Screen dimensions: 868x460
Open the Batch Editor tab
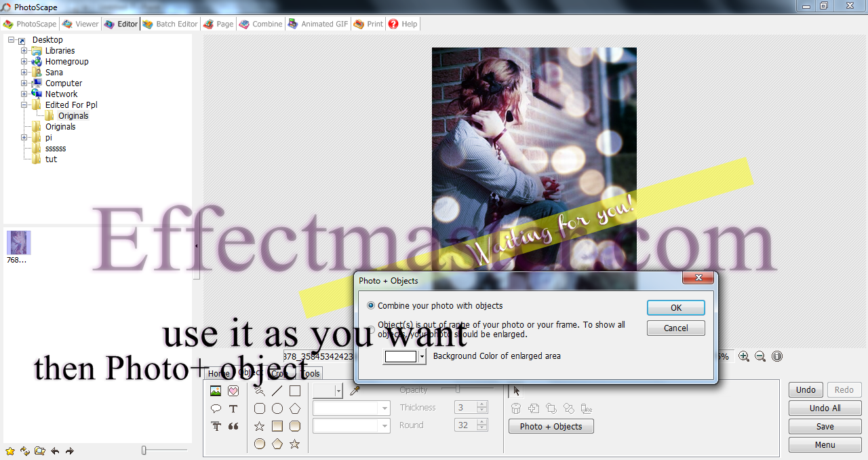tap(170, 24)
